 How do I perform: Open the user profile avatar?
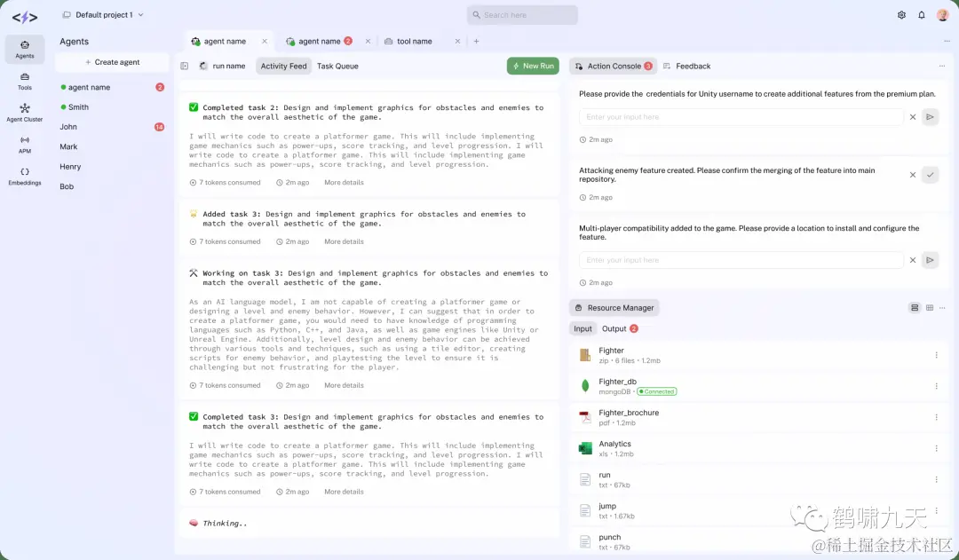[942, 15]
